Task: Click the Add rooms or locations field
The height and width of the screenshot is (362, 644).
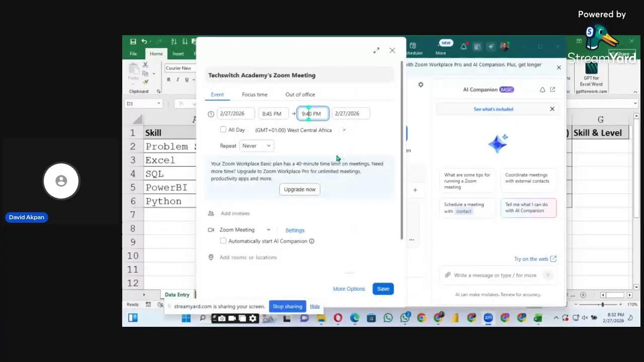Action: [x=249, y=257]
